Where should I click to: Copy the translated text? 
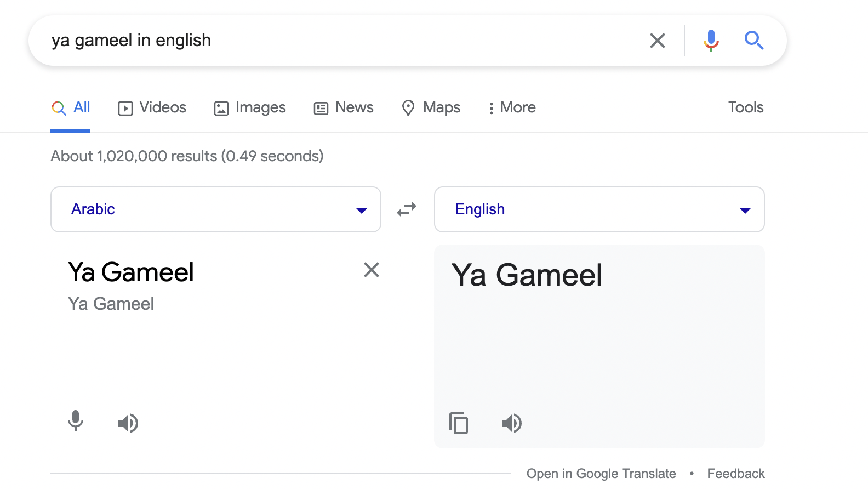(459, 423)
